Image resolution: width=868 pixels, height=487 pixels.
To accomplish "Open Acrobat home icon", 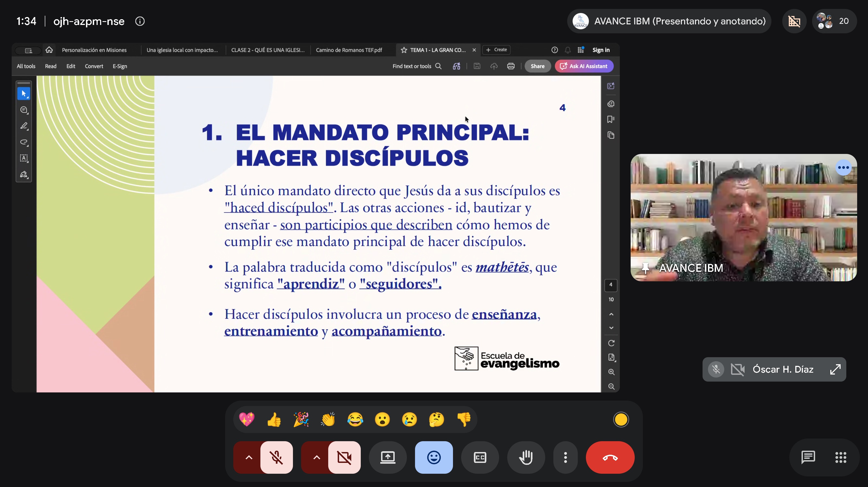I will click(x=49, y=50).
